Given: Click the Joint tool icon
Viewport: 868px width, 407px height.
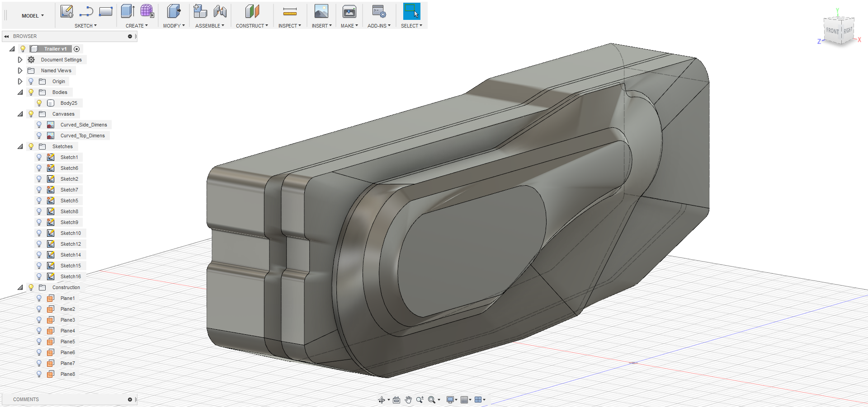Looking at the screenshot, I should [220, 11].
